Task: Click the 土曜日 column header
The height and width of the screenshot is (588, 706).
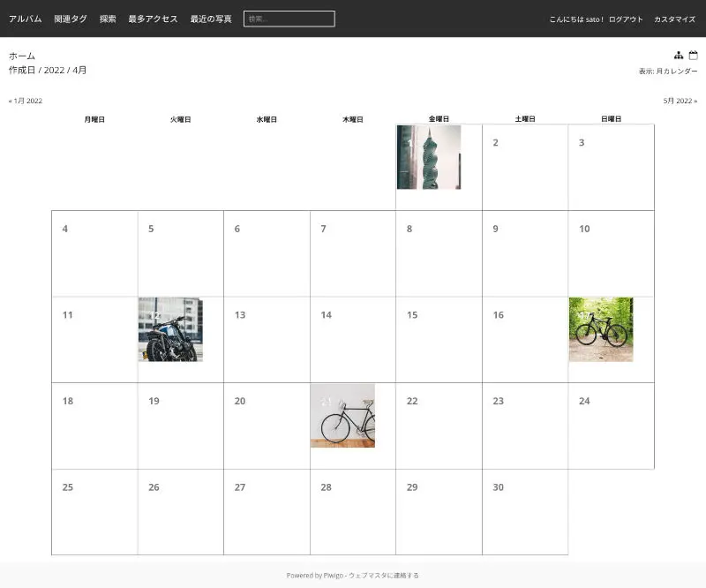Action: [x=525, y=119]
